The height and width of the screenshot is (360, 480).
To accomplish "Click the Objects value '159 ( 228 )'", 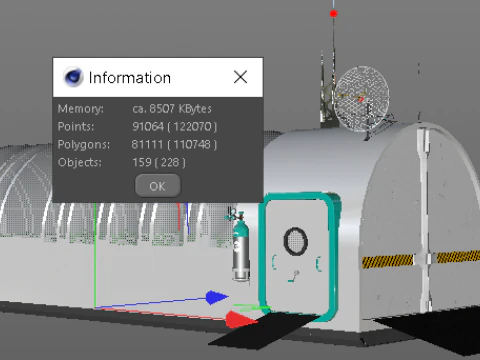I will (159, 162).
